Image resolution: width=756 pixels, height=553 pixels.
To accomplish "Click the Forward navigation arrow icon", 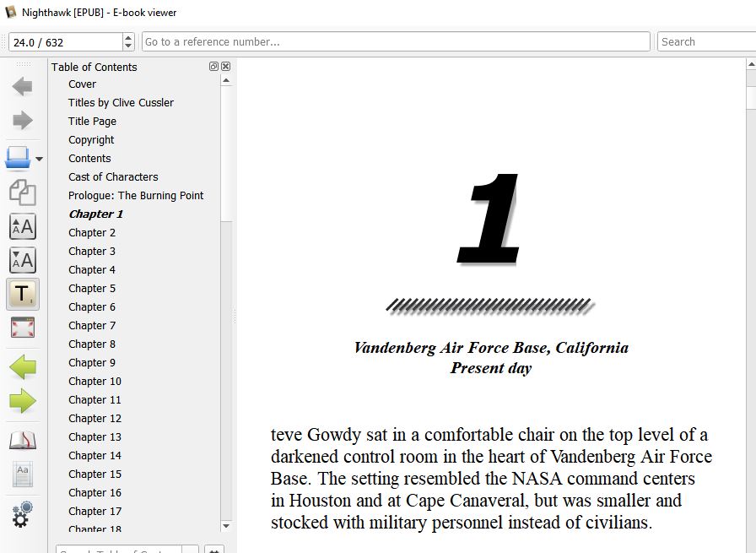I will click(22, 120).
